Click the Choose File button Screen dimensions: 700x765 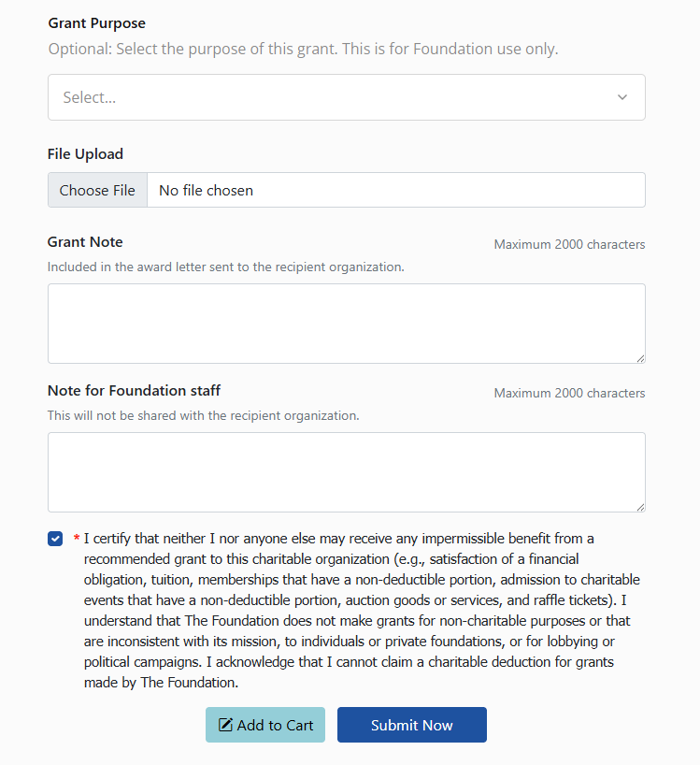[97, 190]
